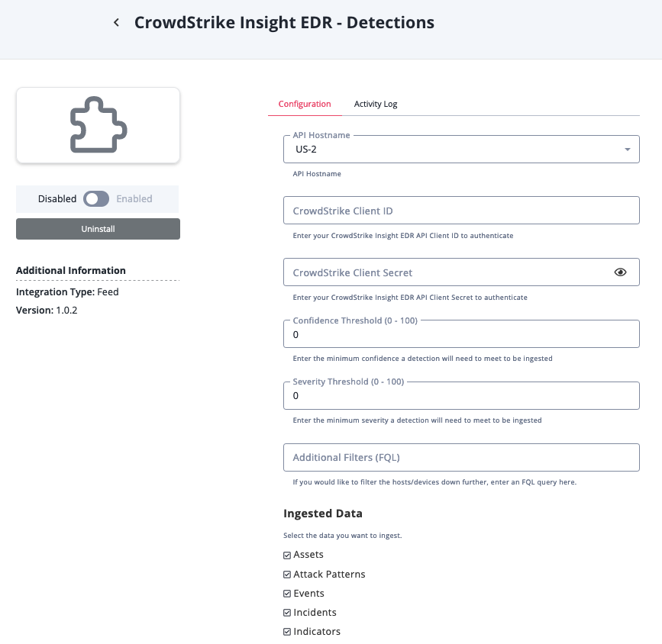Click the Disabled label beside the switch
The width and height of the screenshot is (662, 644).
tap(57, 199)
